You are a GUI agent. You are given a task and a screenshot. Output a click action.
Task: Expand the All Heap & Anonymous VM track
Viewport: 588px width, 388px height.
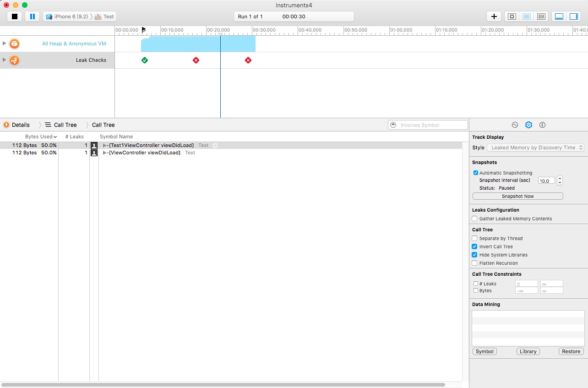point(5,44)
